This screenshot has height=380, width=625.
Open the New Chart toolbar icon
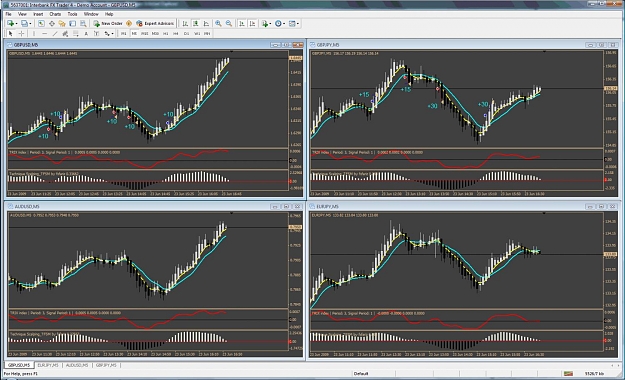tap(11, 24)
